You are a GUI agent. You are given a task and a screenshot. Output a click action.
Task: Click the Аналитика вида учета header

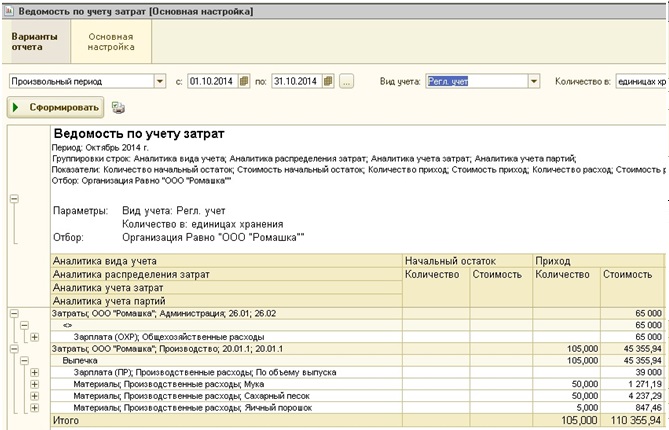click(227, 261)
